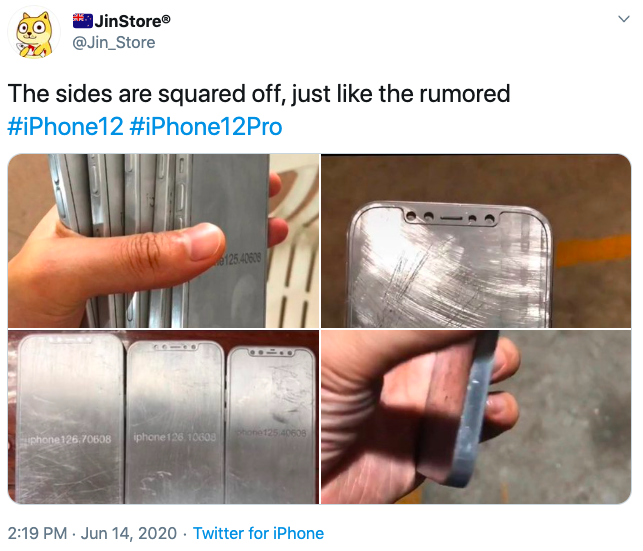Follow the #iPhone12Pro hashtag link

(x=206, y=126)
